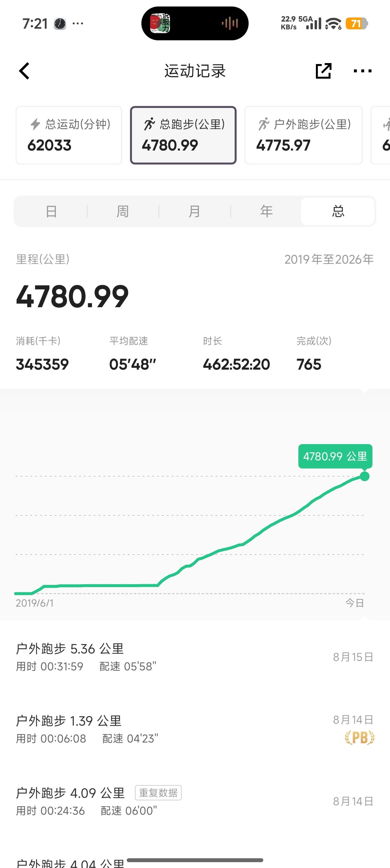Tap the clock icon in status bar

[60, 24]
